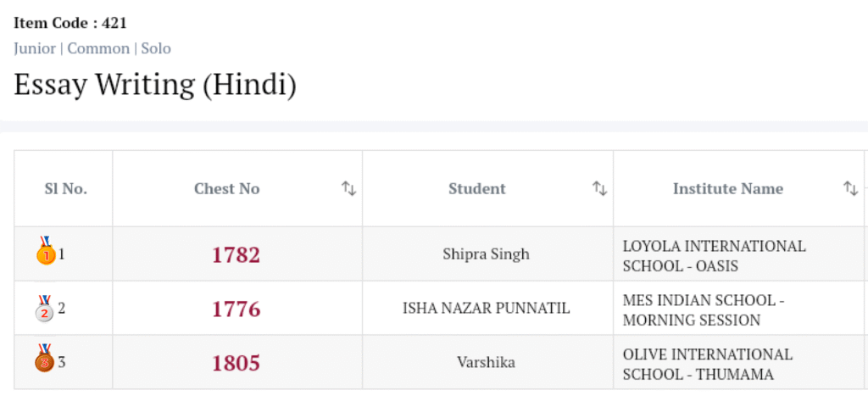Select chest number 1805
868x418 pixels.
236,363
